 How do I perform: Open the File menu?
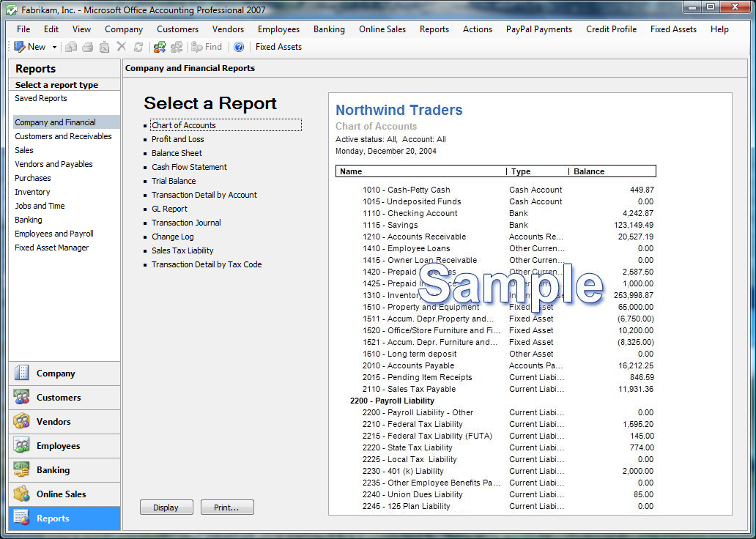pos(23,29)
